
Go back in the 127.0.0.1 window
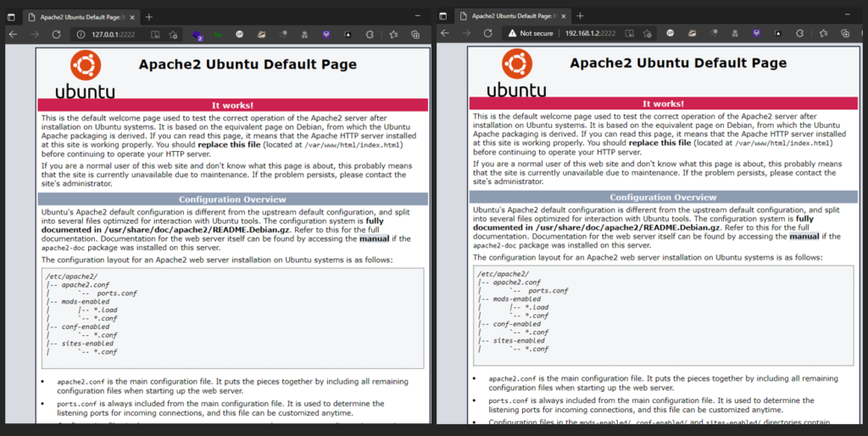(14, 34)
